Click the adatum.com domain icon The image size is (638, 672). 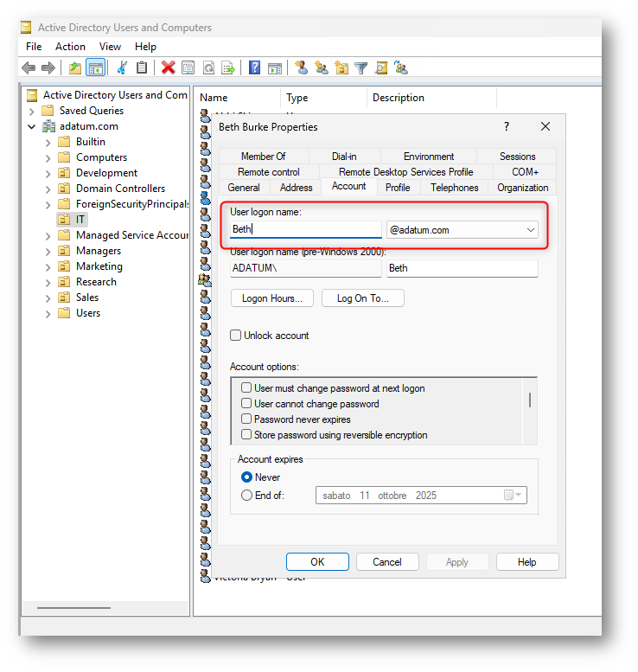click(x=48, y=126)
